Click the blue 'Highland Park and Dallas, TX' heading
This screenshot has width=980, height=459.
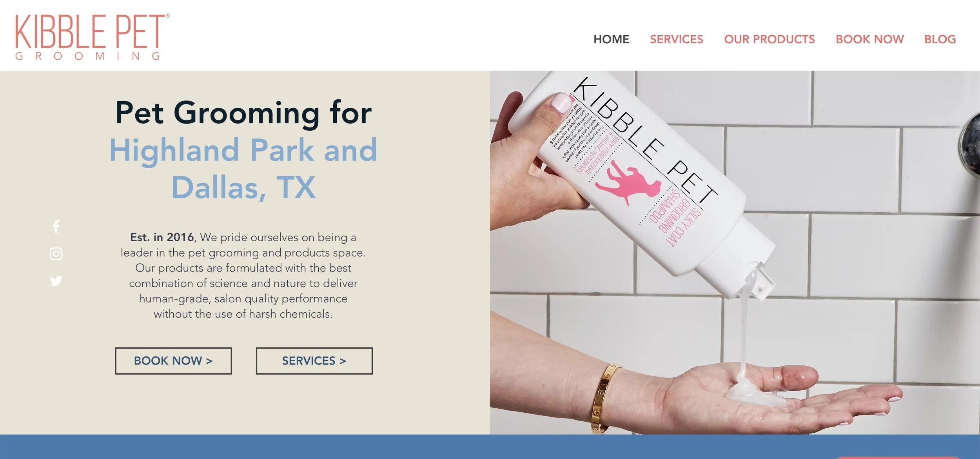(x=243, y=169)
